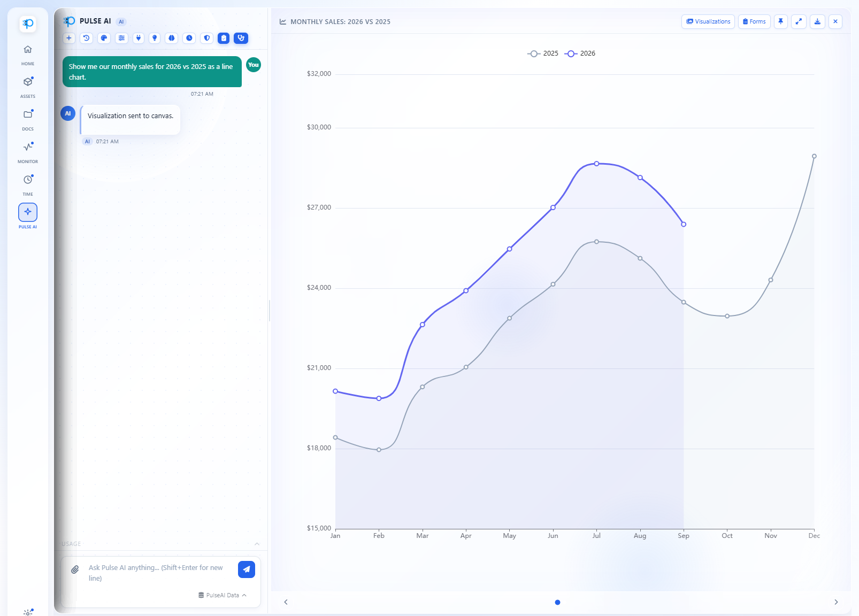Open Time in the sidebar

point(28,185)
